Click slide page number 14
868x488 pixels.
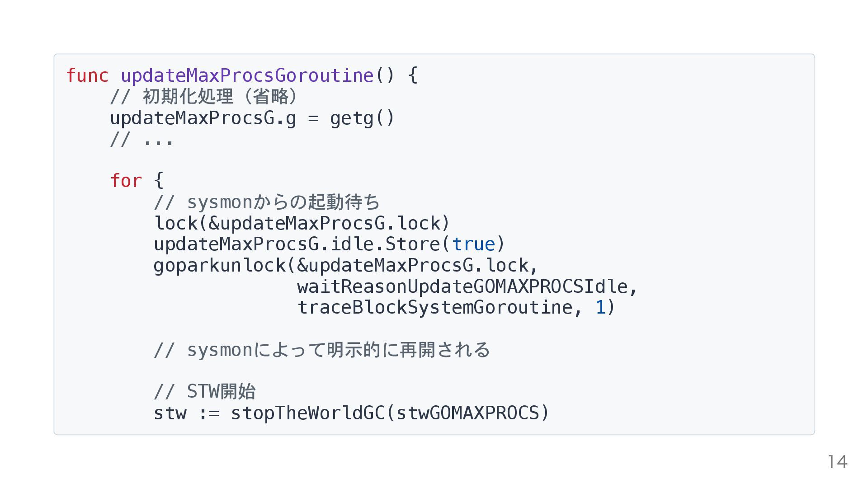pyautogui.click(x=837, y=462)
